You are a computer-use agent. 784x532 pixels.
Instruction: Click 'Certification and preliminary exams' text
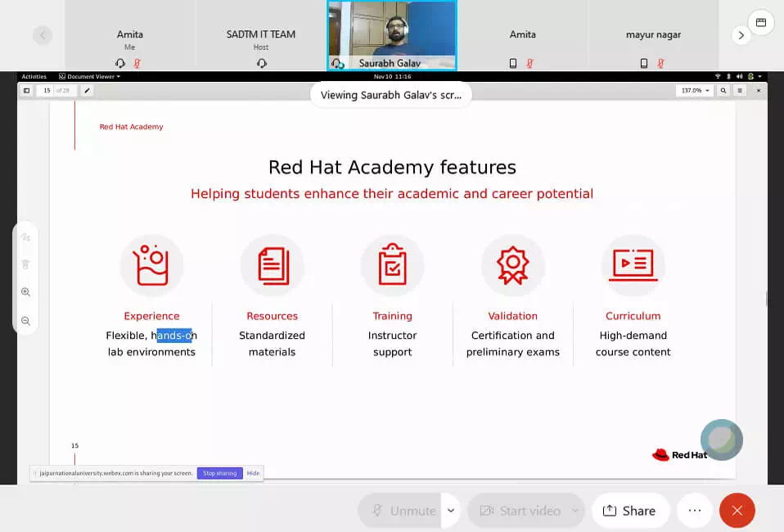coord(513,344)
